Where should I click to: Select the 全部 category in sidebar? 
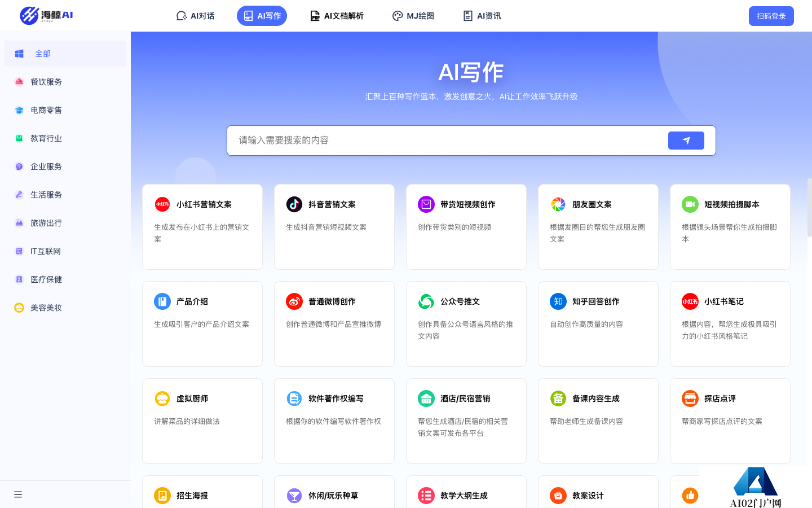click(x=65, y=54)
